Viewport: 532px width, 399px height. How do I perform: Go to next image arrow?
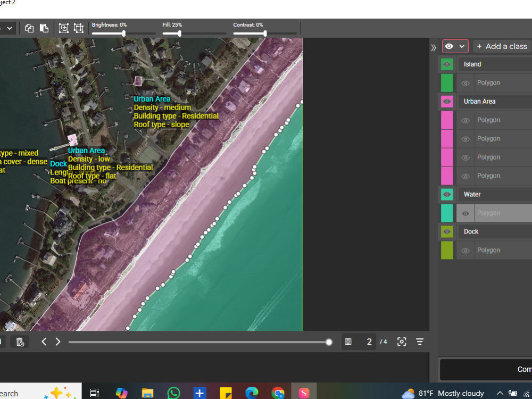[x=57, y=342]
